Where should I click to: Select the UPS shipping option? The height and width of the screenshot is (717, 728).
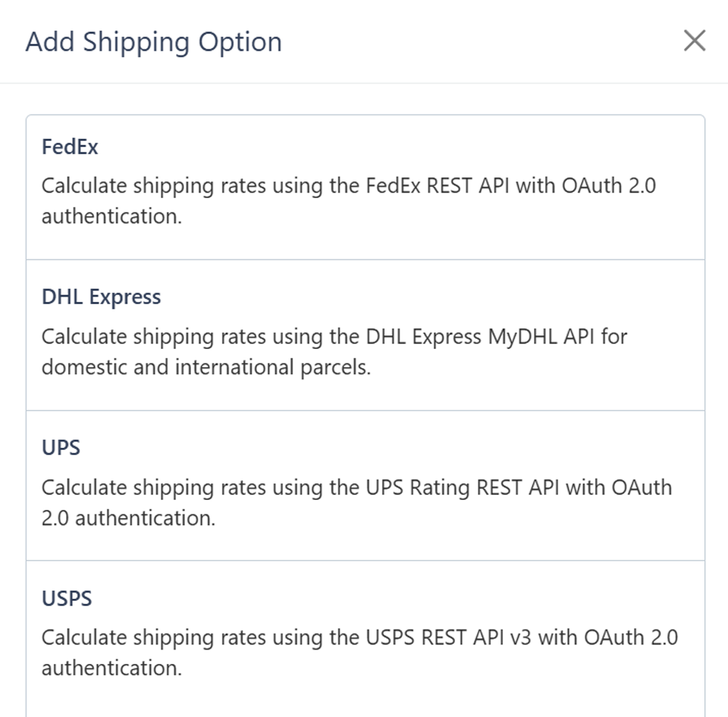point(364,487)
